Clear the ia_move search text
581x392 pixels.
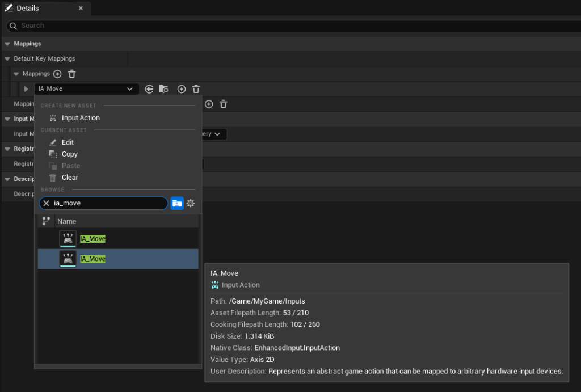(47, 203)
